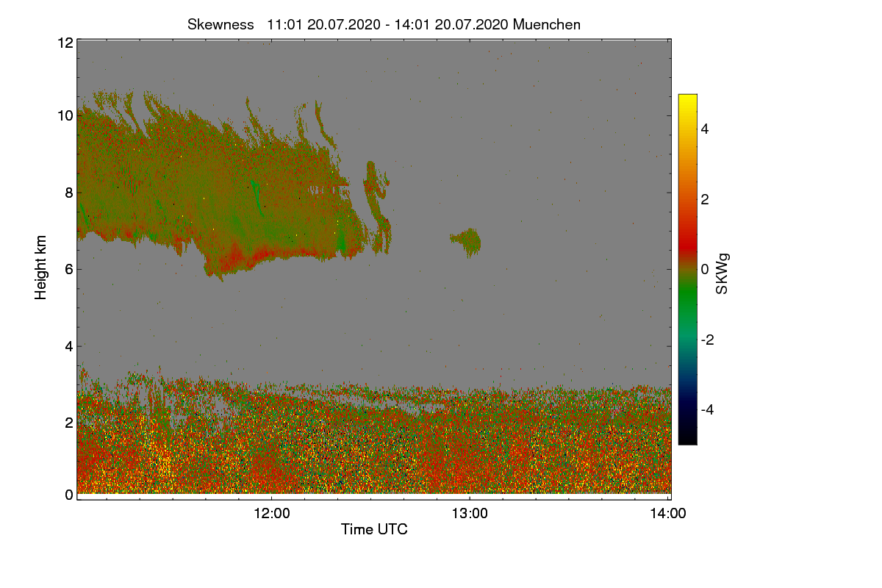
Task: Click the 'Height km' axis label
Action: (41, 268)
